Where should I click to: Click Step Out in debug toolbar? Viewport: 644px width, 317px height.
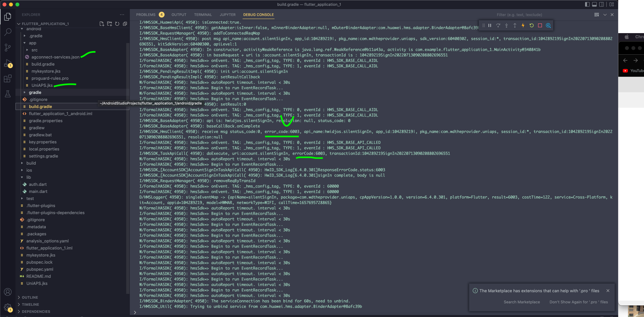(x=515, y=25)
